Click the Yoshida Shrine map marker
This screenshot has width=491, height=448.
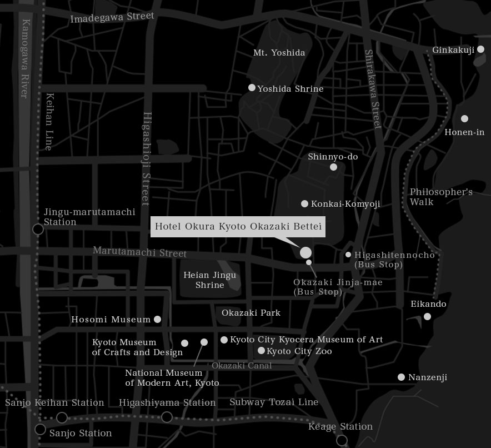coord(252,88)
